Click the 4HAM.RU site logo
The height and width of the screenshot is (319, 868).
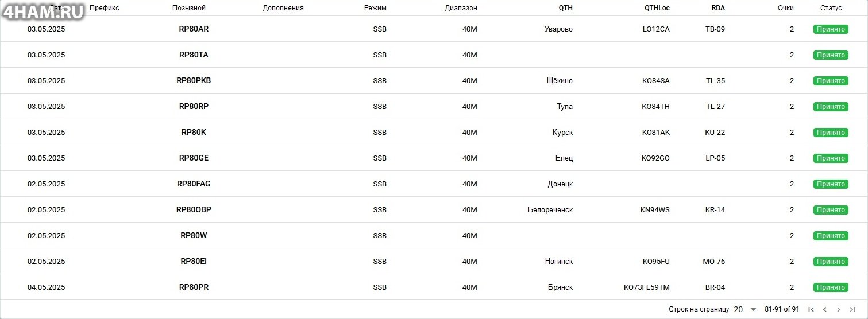(x=44, y=11)
